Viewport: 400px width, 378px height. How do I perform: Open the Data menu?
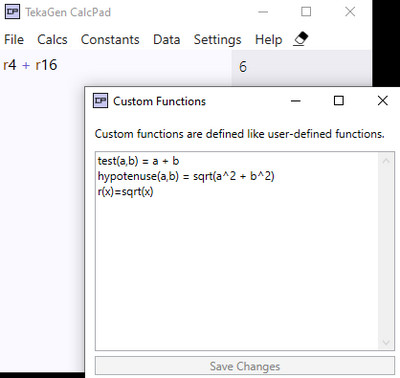(x=167, y=40)
